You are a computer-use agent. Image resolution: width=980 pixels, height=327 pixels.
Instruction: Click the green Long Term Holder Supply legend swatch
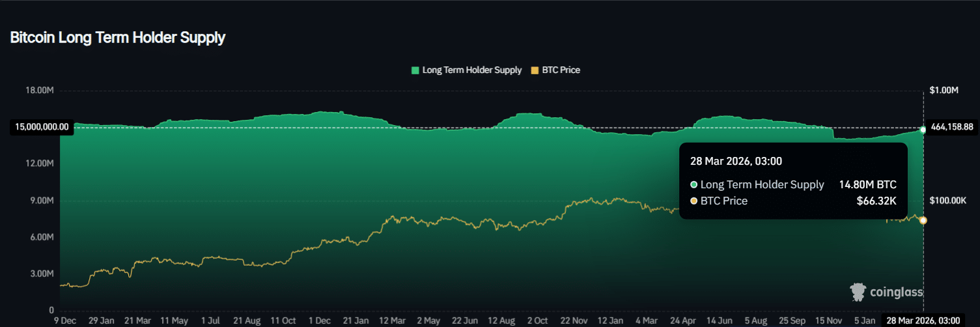(415, 70)
